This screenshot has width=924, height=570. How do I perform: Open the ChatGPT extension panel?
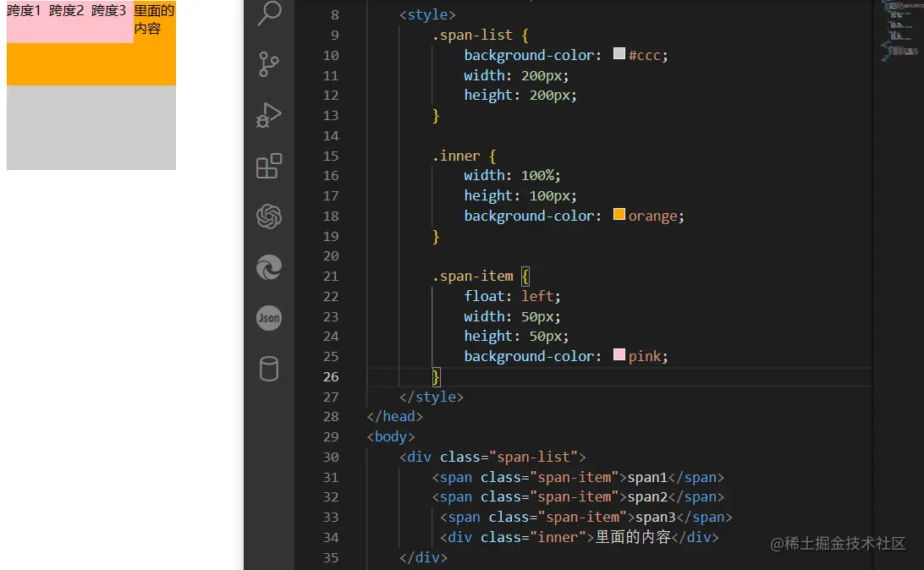point(269,216)
